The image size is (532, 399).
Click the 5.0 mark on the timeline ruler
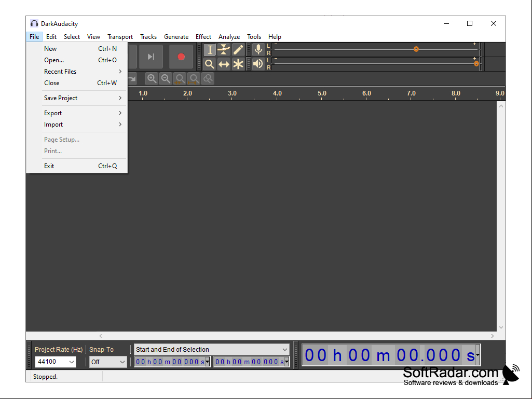pyautogui.click(x=322, y=93)
